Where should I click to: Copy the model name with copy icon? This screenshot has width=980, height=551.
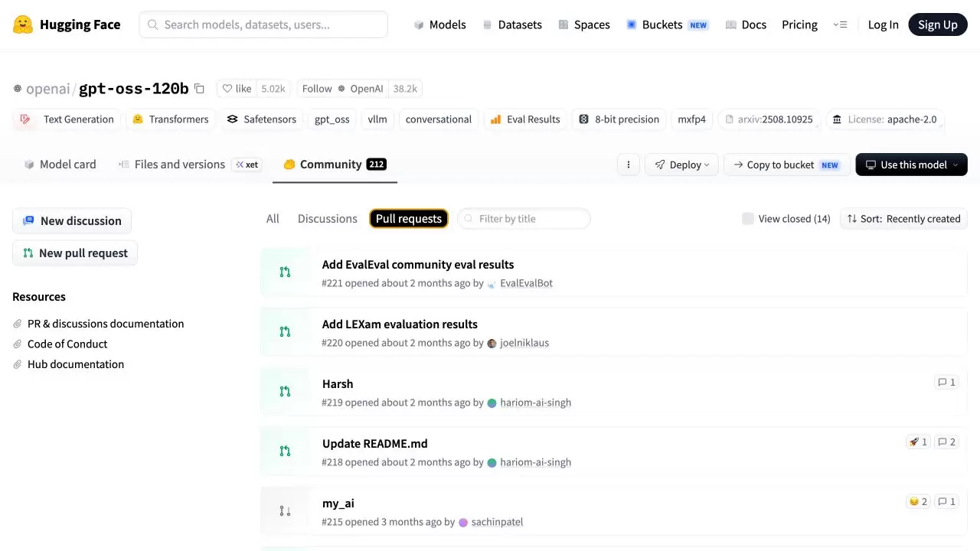(x=199, y=89)
